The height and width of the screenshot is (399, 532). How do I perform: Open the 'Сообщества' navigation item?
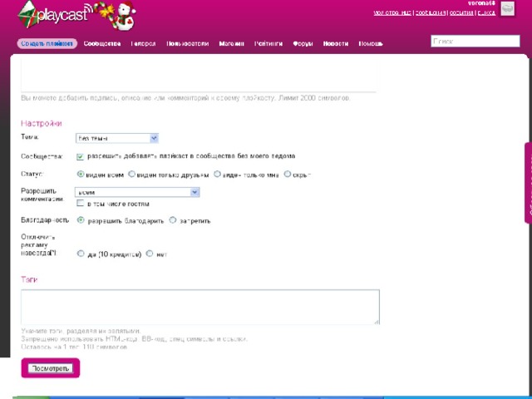pos(102,44)
